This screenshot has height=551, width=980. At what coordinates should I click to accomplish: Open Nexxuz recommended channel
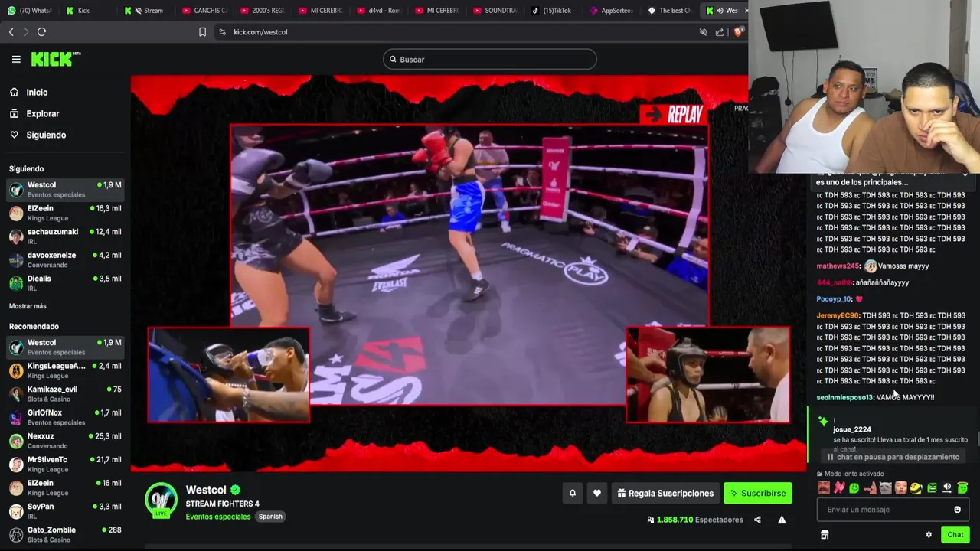pyautogui.click(x=65, y=441)
